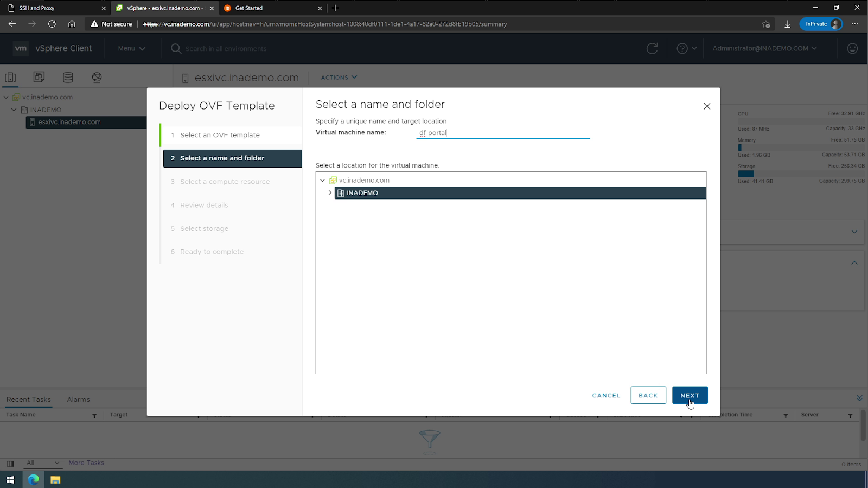The image size is (868, 488).
Task: Click the search in all environments field
Action: pyautogui.click(x=226, y=49)
